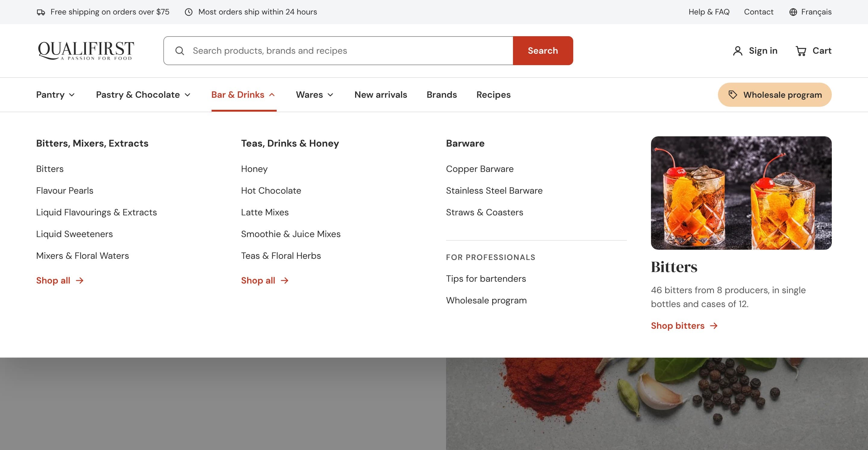This screenshot has width=868, height=450.
Task: Shop all Teas, Drinks & Honey
Action: (x=265, y=280)
